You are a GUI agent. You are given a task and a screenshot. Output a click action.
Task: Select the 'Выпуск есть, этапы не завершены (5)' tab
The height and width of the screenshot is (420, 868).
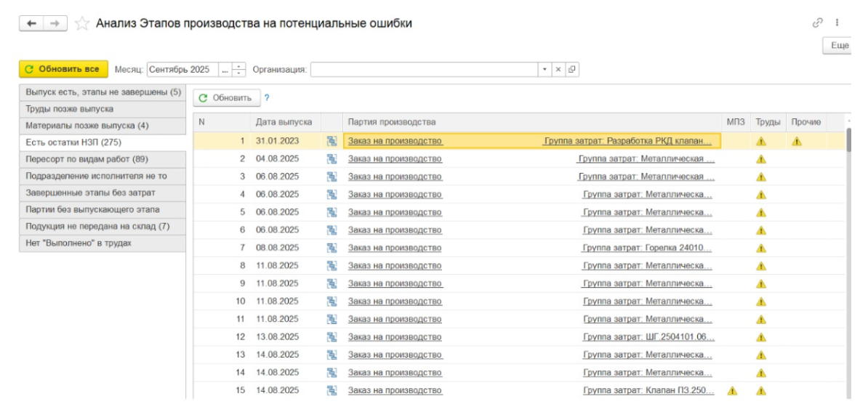click(x=103, y=92)
